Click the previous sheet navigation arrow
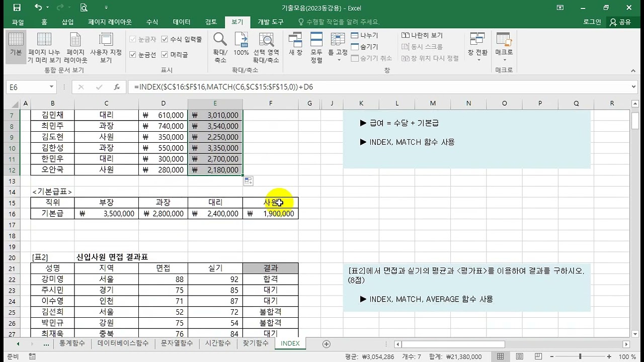The width and height of the screenshot is (644, 362). tap(18, 344)
